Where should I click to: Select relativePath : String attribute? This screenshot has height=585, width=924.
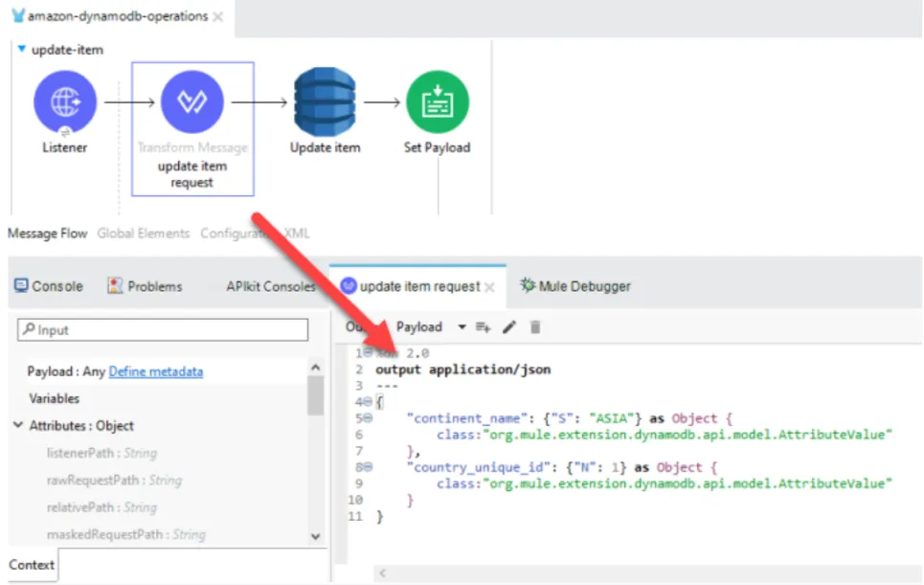[x=101, y=507]
